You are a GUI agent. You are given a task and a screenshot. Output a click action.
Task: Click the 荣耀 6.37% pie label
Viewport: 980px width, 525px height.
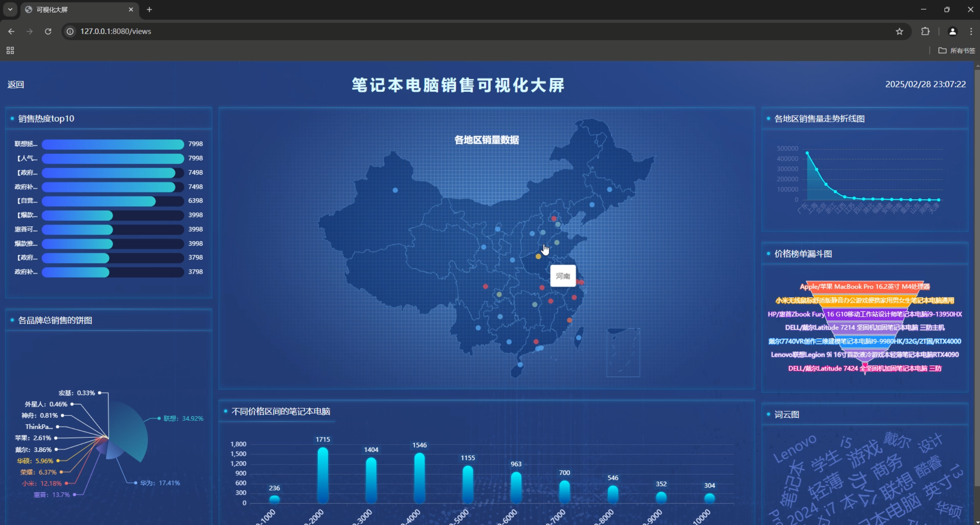(x=38, y=472)
